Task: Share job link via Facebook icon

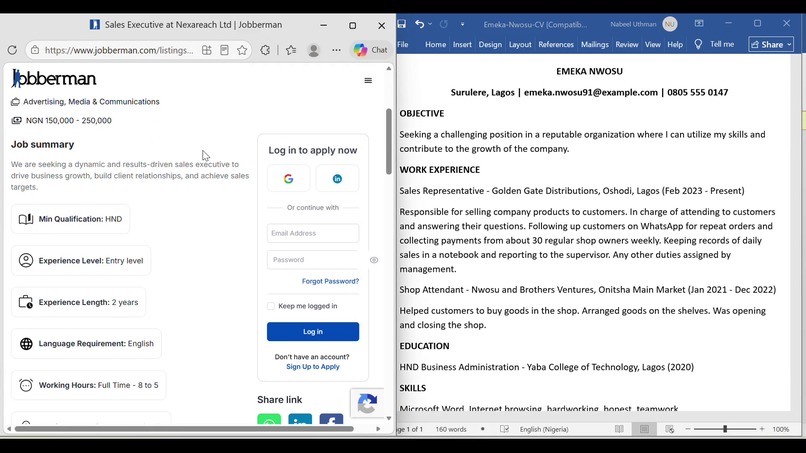Action: (x=331, y=419)
